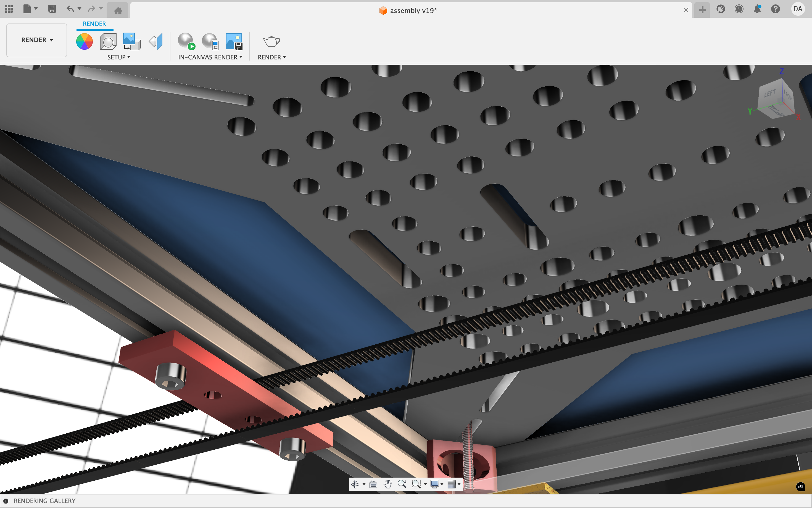Open the RENDER workspace dropdown

tap(37, 40)
